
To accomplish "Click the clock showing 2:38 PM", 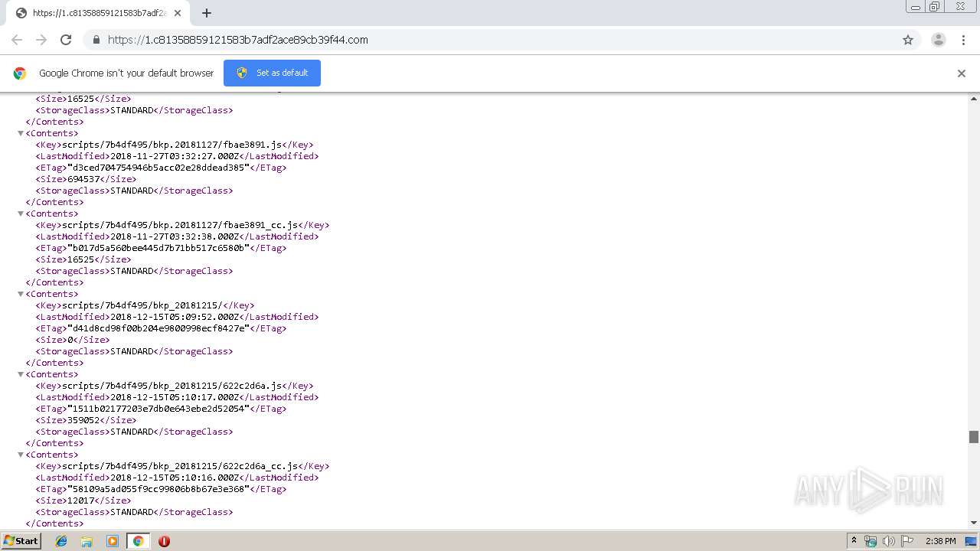I will (x=940, y=541).
